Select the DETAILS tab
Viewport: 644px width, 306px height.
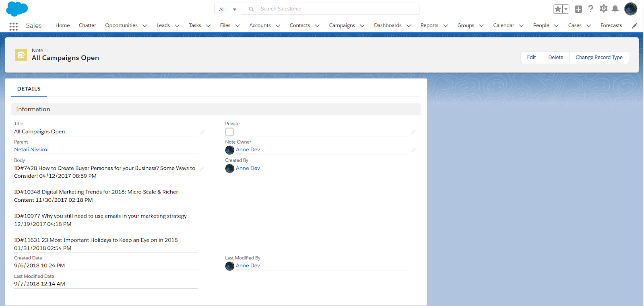pyautogui.click(x=29, y=89)
